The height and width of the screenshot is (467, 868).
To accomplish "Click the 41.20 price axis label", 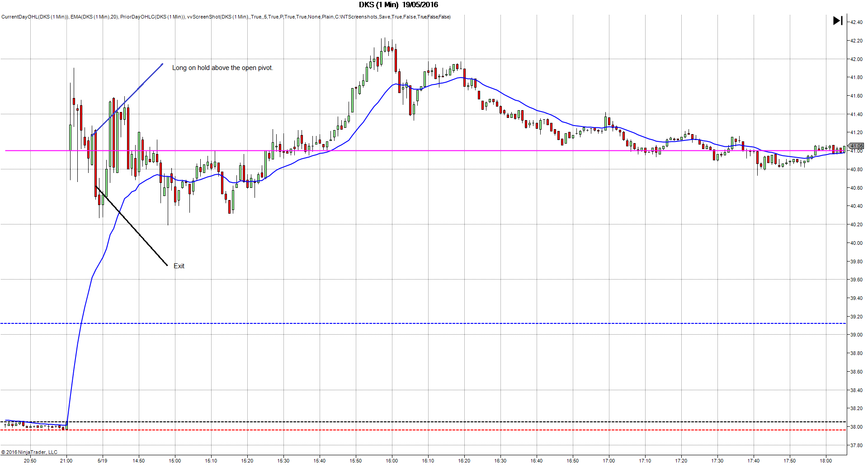I will click(856, 132).
